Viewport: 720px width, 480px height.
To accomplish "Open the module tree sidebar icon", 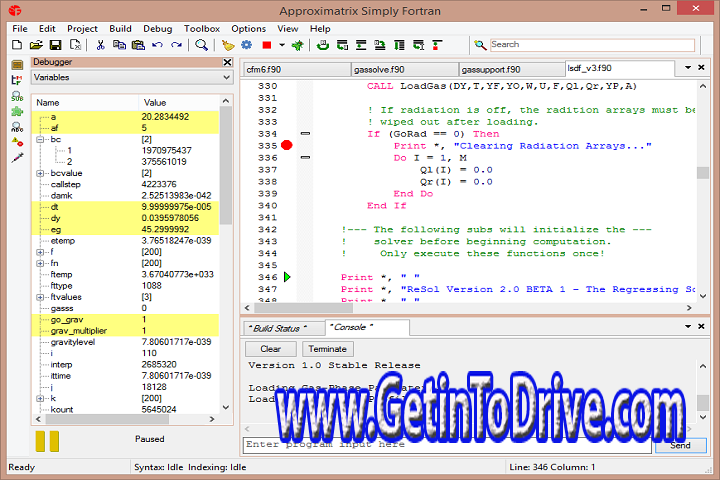I will coord(17,80).
